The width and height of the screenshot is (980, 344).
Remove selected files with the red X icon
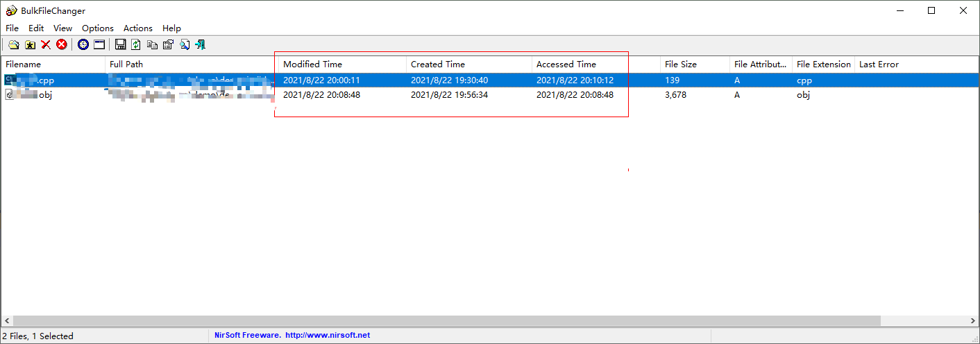[x=46, y=45]
